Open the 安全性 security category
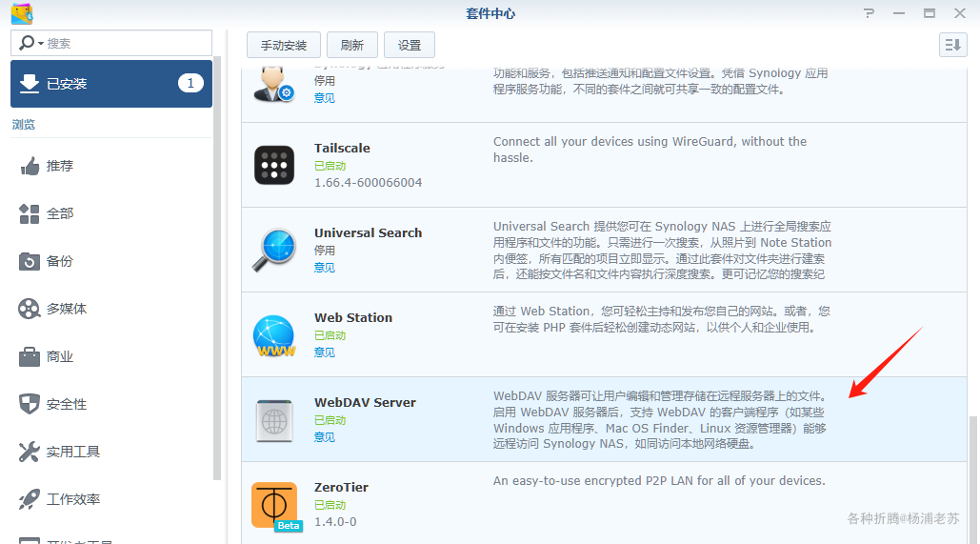The image size is (980, 544). (x=111, y=404)
